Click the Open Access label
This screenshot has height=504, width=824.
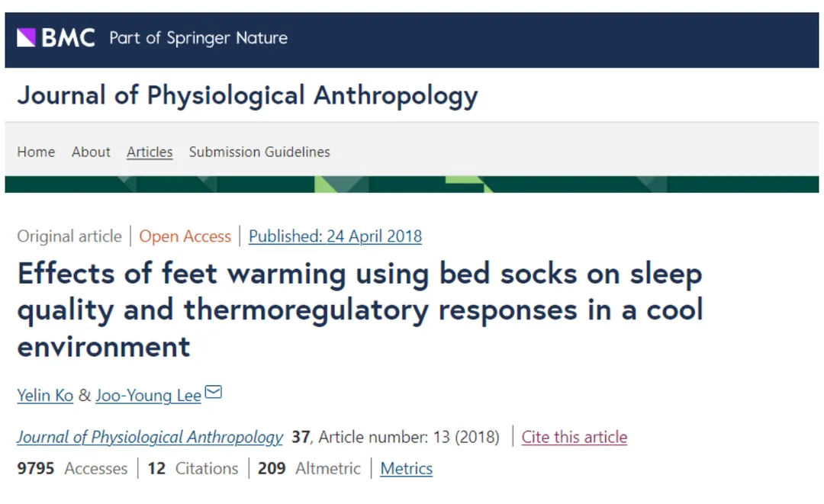185,236
